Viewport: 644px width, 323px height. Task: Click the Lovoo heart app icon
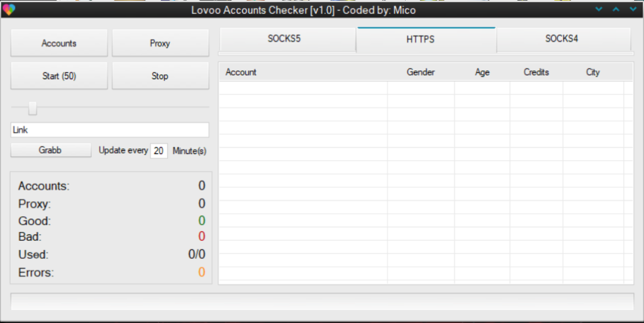pyautogui.click(x=9, y=9)
